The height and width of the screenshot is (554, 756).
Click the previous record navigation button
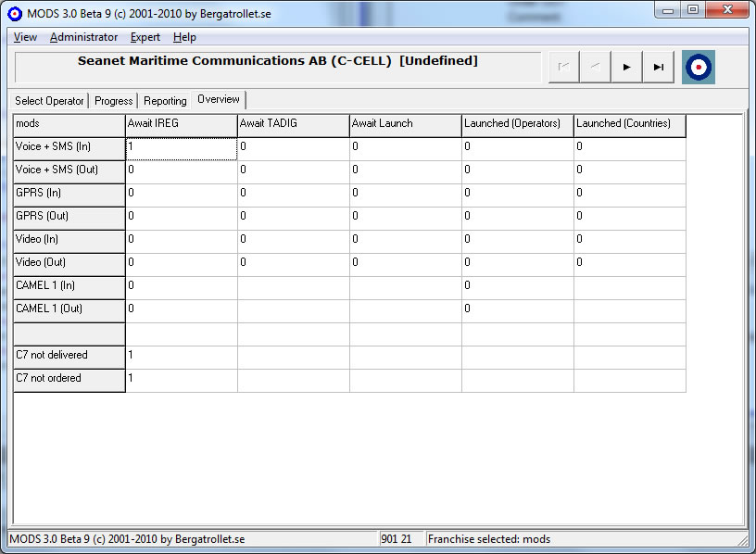596,67
